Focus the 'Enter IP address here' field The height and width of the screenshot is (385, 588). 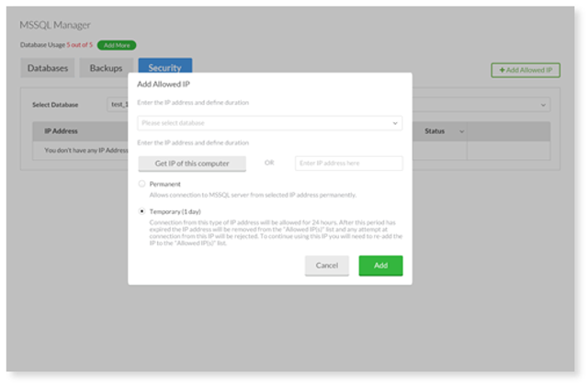349,163
